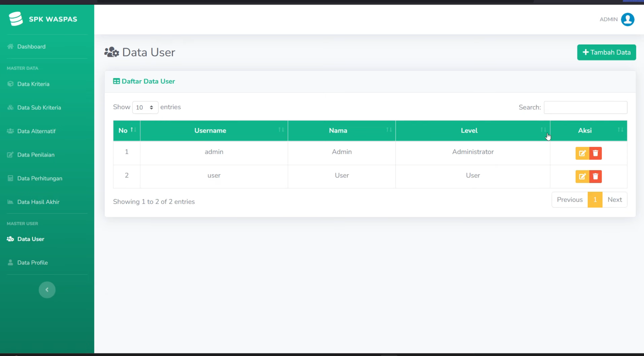Edit the user row with pencil icon

tap(582, 176)
